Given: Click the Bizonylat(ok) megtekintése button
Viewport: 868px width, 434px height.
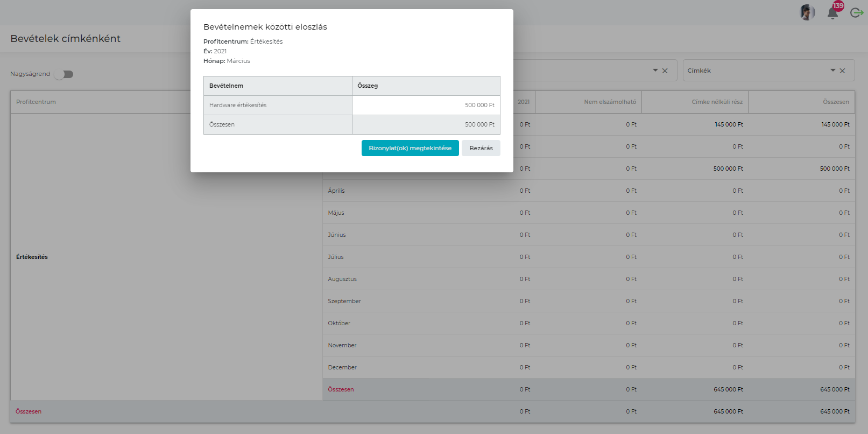Looking at the screenshot, I should coord(410,148).
